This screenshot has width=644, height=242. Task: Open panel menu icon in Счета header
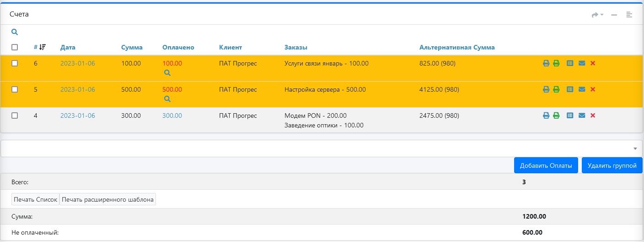629,15
